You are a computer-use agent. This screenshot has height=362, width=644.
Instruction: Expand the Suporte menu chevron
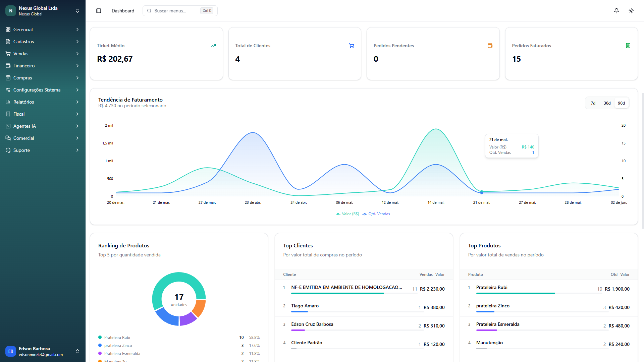click(x=77, y=150)
